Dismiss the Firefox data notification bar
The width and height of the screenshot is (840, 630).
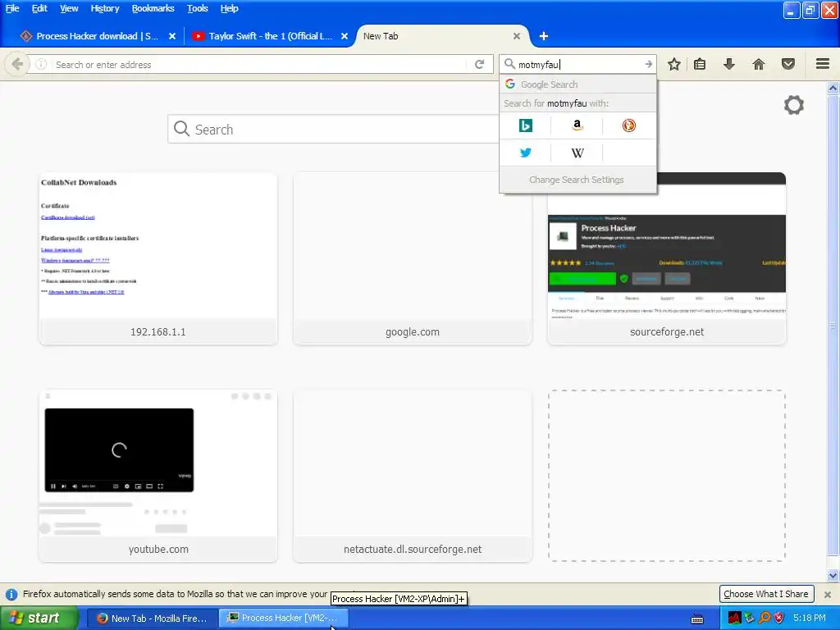pyautogui.click(x=827, y=595)
